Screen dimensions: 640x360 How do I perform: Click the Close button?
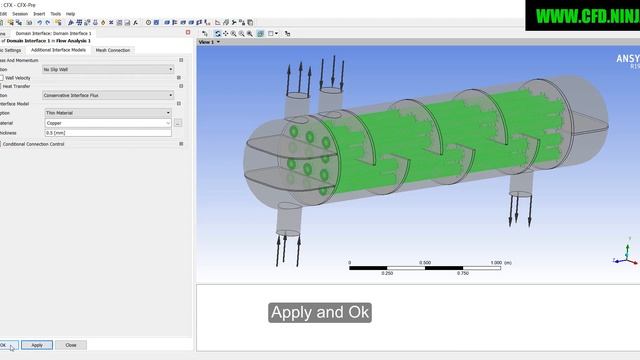click(71, 345)
